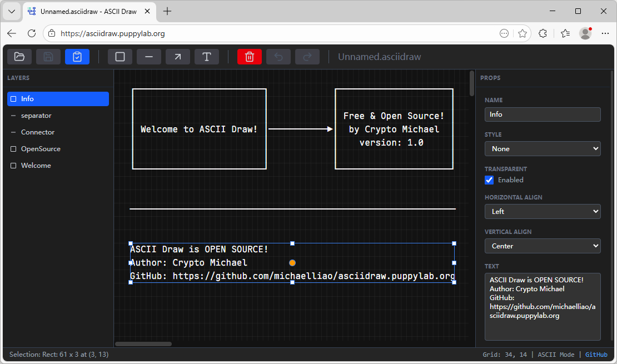Open a new browser tab
This screenshot has width=617, height=364.
[167, 11]
